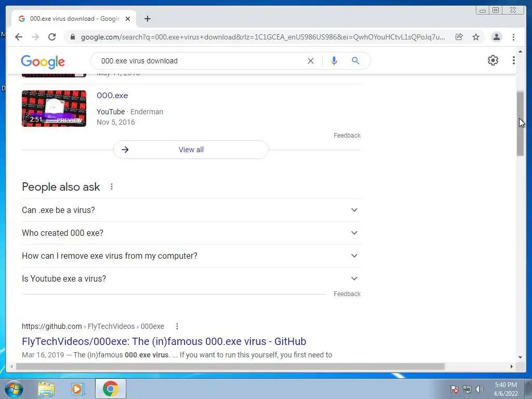Click Feedback under the videos section
The width and height of the screenshot is (532, 399).
tap(347, 136)
